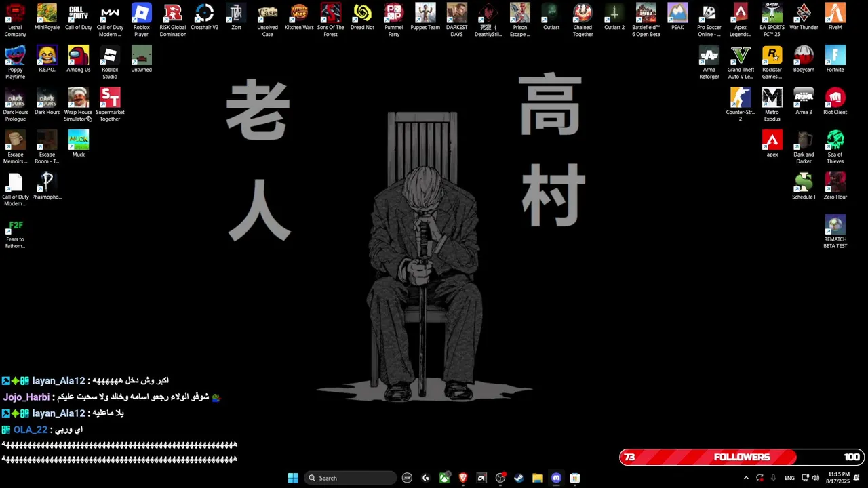
Task: Launch MiniRoyale from the desktop
Action: pyautogui.click(x=47, y=18)
